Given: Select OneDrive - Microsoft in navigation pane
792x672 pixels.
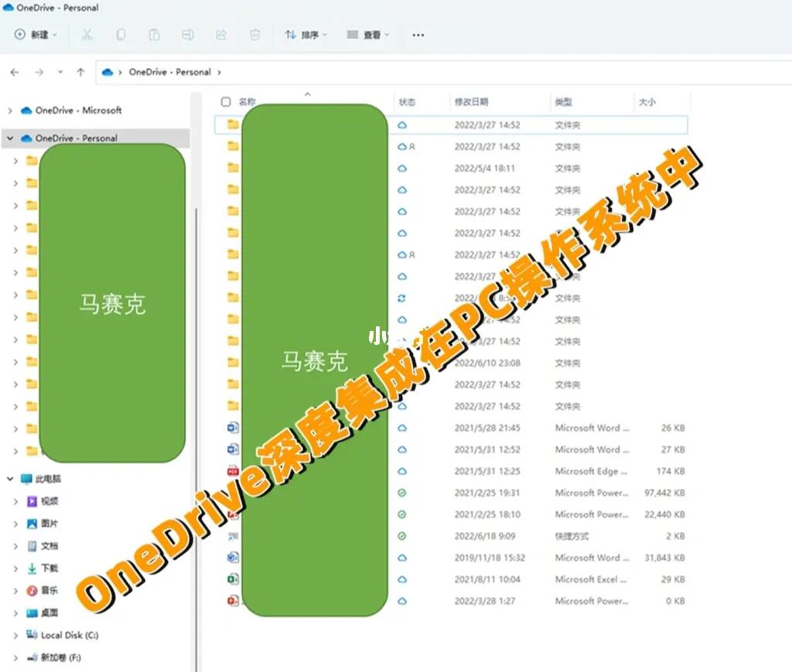Looking at the screenshot, I should pyautogui.click(x=78, y=110).
